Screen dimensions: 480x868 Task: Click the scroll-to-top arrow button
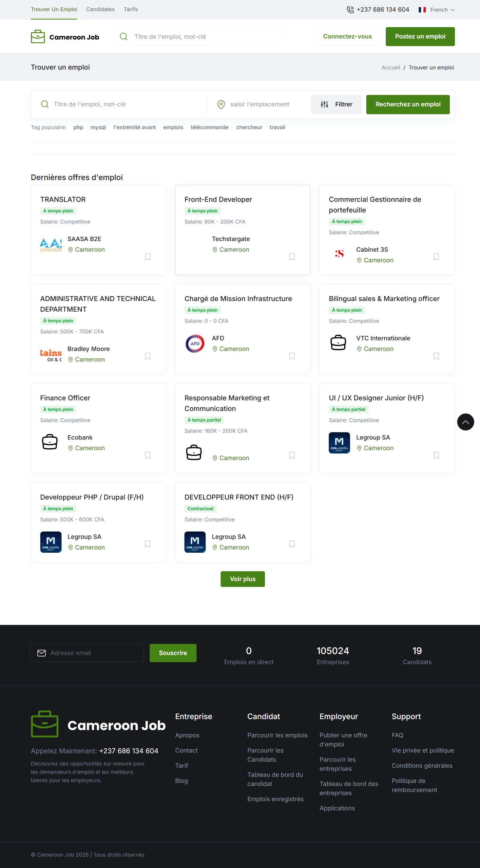(465, 422)
